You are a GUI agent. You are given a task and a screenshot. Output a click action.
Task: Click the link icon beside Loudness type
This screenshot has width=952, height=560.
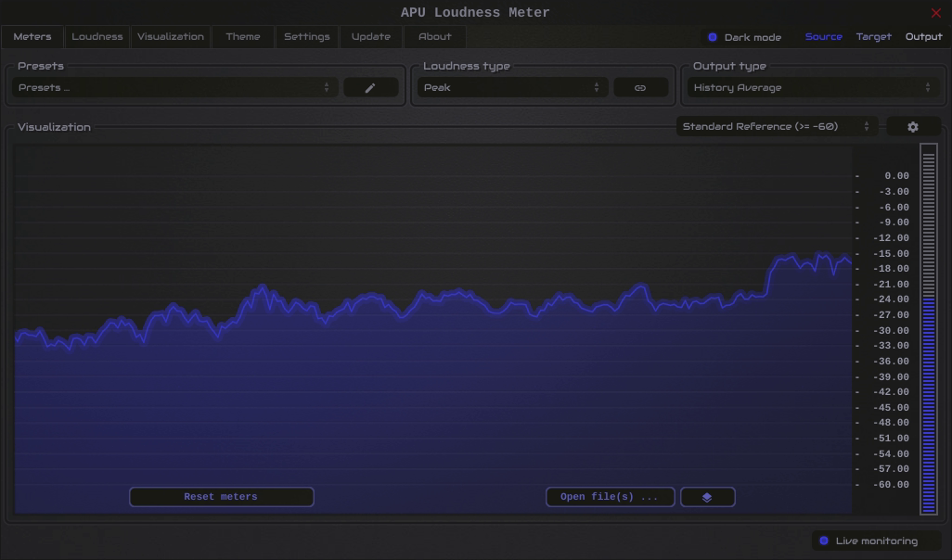point(640,88)
